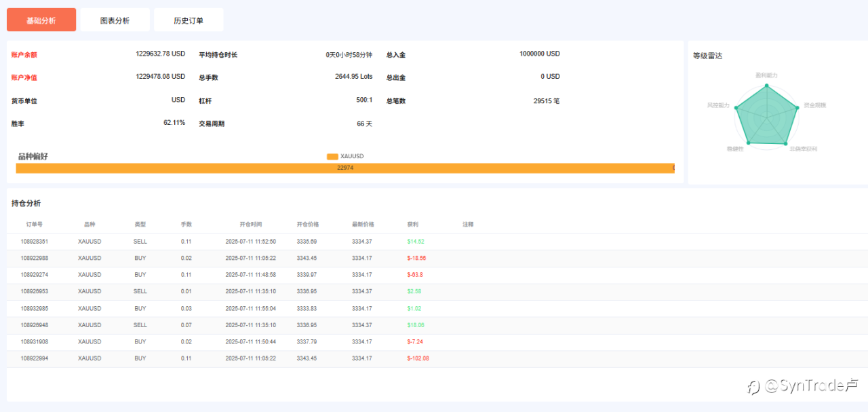Click the watermark logo beside @SynTrade
868x412 pixels.
tap(753, 387)
